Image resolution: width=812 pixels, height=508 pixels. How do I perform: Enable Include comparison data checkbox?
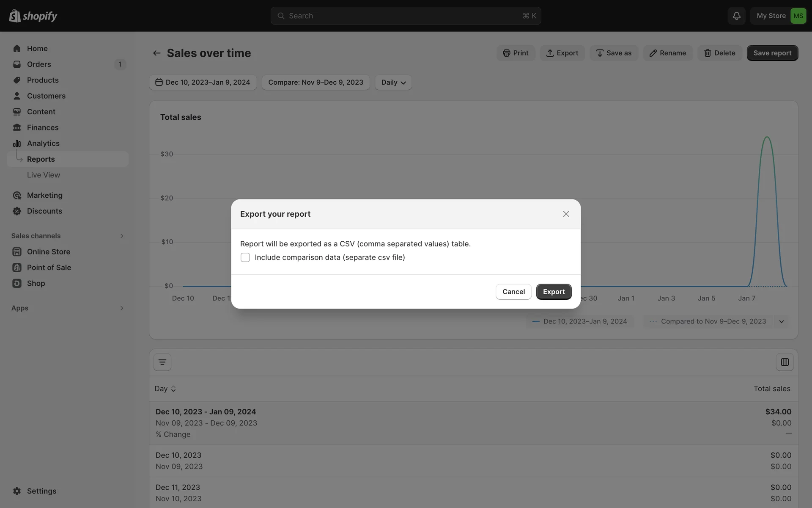pos(245,257)
